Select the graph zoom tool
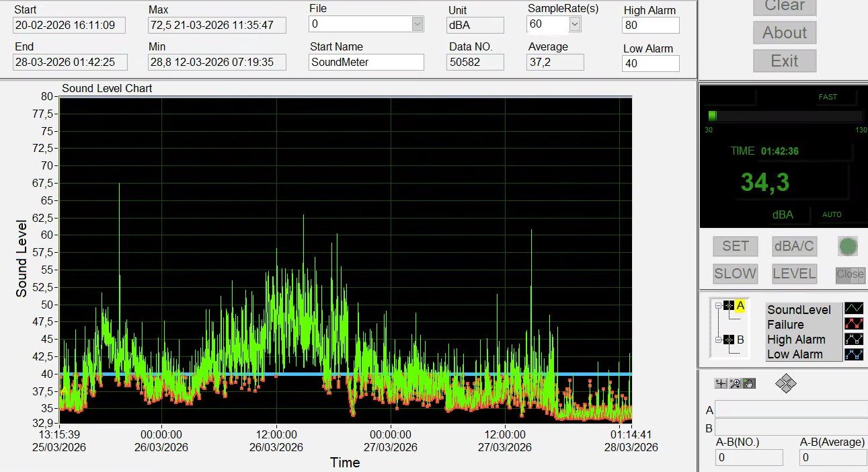The width and height of the screenshot is (868, 472). pos(735,383)
